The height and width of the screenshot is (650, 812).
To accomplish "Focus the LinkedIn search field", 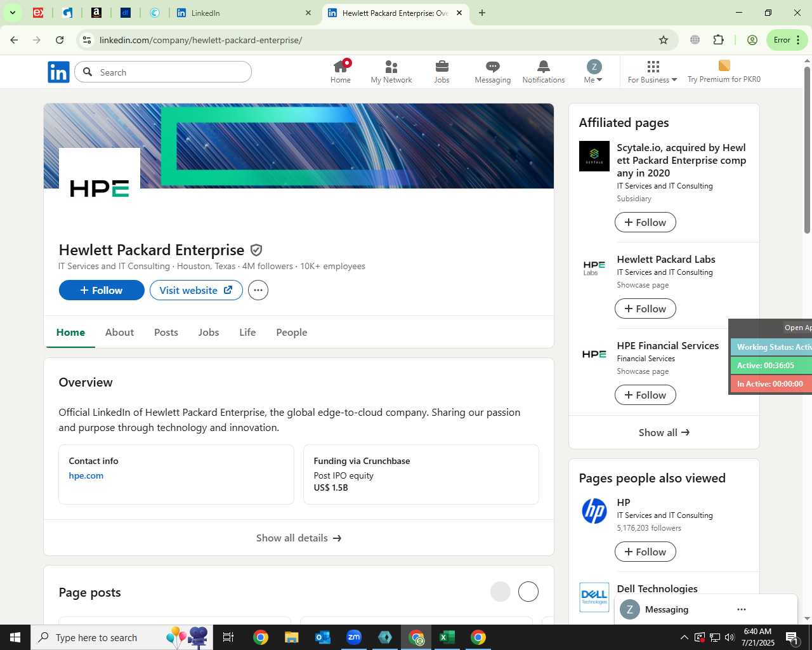I will click(x=163, y=72).
